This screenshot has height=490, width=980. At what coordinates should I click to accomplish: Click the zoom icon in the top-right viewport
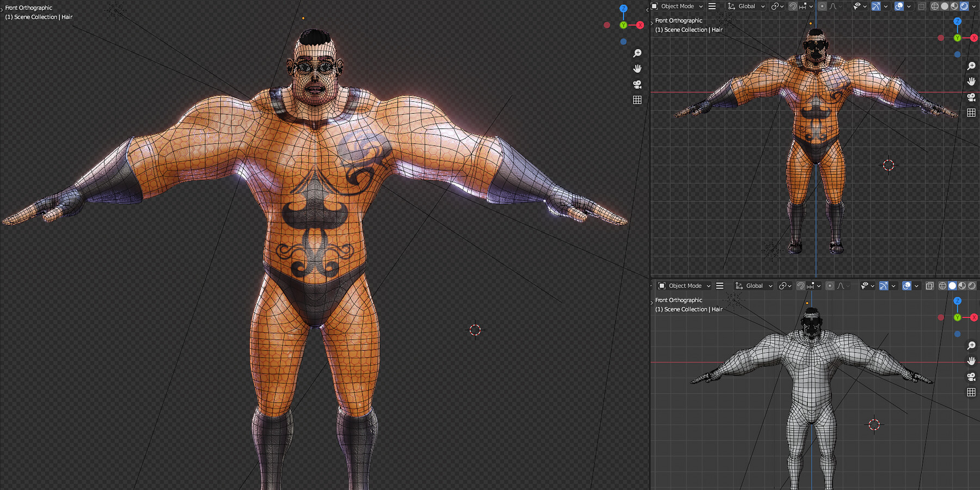tap(971, 66)
